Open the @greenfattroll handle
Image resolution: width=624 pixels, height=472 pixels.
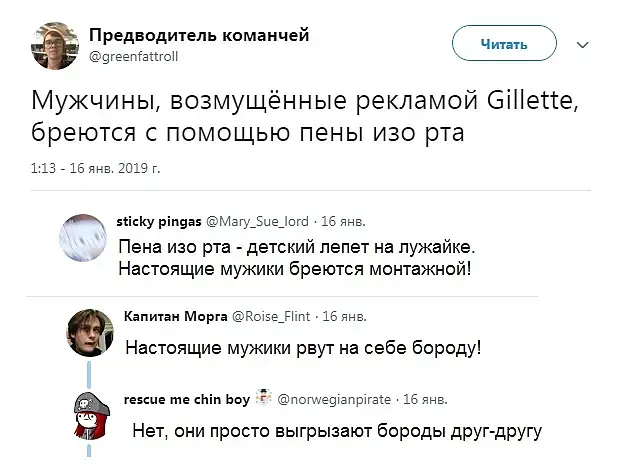133,57
